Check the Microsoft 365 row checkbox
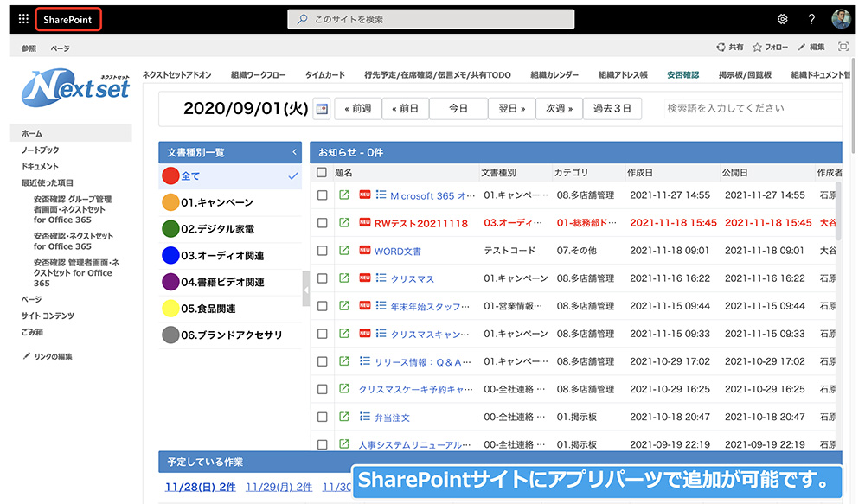This screenshot has width=865, height=504. click(x=322, y=195)
